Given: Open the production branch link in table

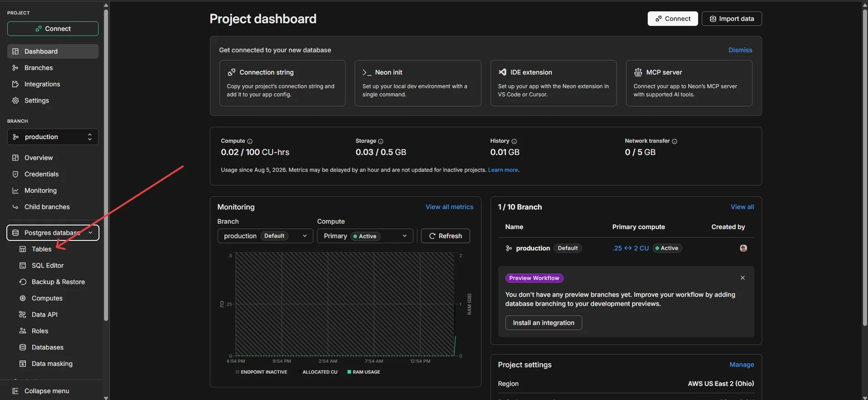Looking at the screenshot, I should 533,248.
